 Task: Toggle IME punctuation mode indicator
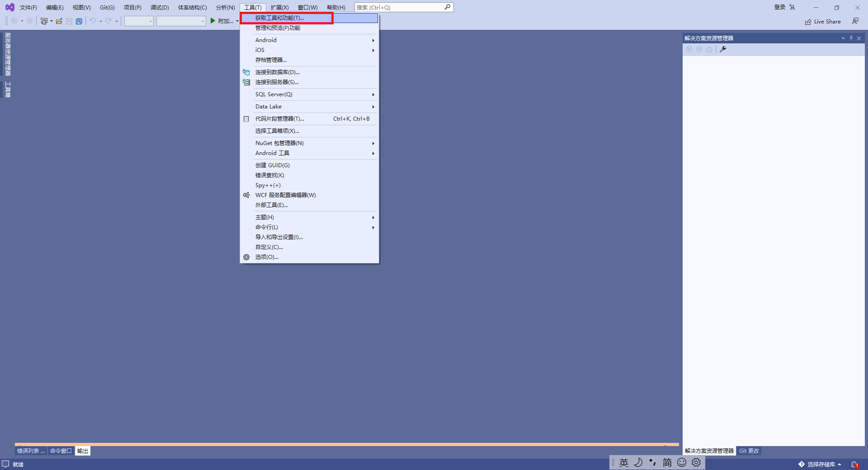pos(652,462)
